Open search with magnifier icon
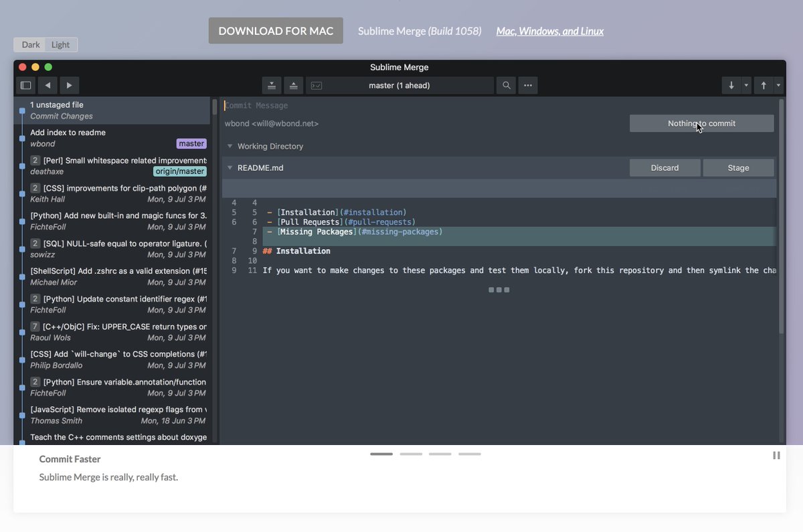 [x=507, y=85]
